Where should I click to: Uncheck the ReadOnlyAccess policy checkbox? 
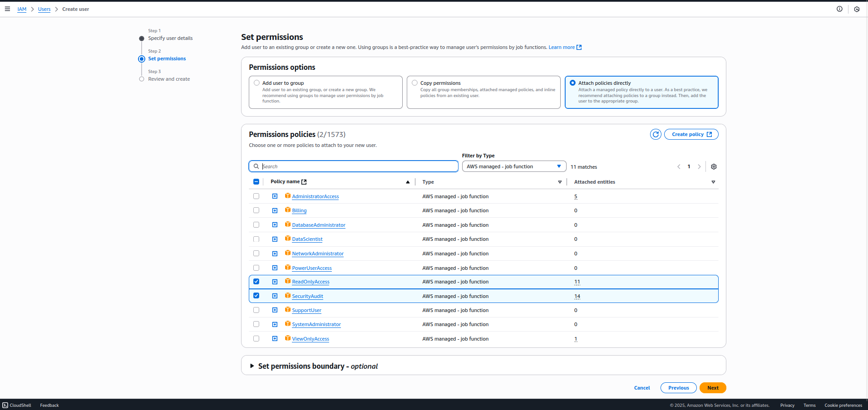[x=256, y=282]
